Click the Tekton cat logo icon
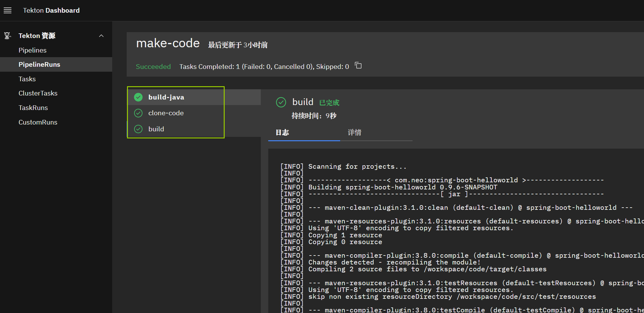The width and height of the screenshot is (644, 313). [8, 36]
